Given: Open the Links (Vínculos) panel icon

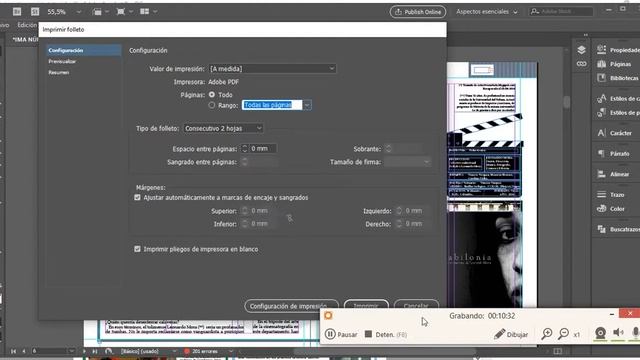Looking at the screenshot, I should 581,64.
